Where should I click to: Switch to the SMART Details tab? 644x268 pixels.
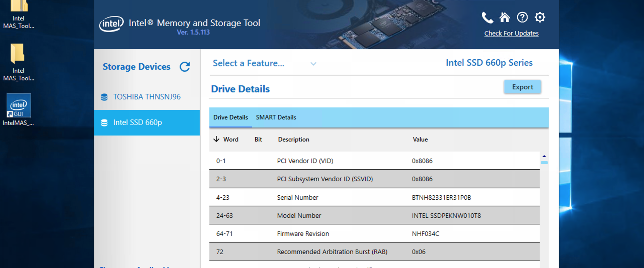[276, 117]
